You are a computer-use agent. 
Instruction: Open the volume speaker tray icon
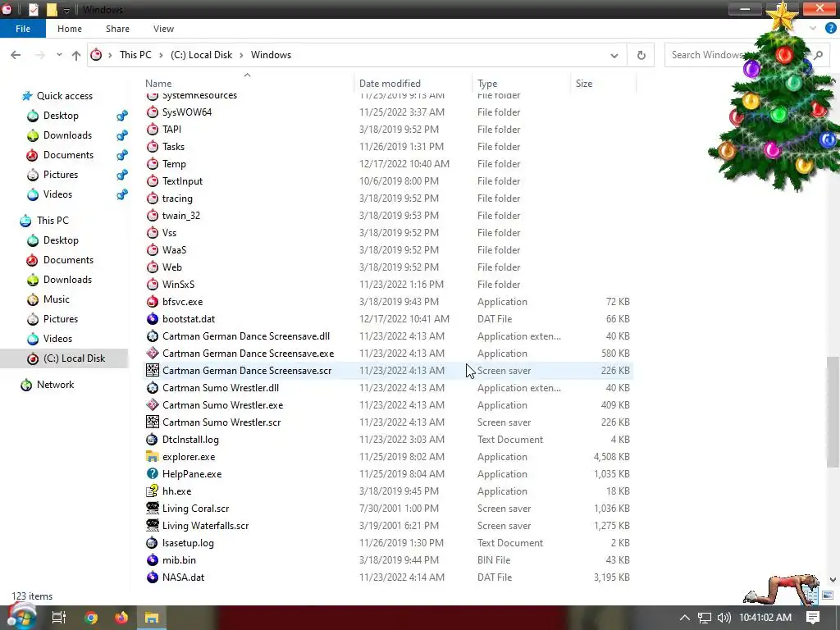724,617
